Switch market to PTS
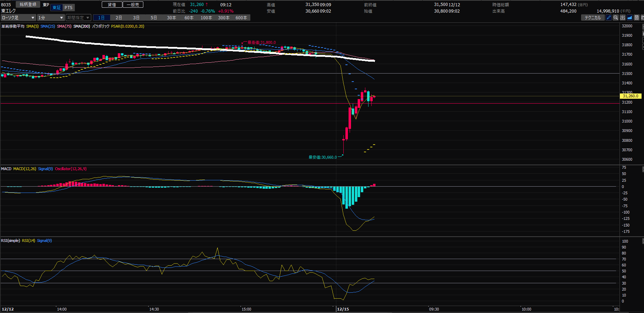This screenshot has height=313, width=644. (69, 8)
